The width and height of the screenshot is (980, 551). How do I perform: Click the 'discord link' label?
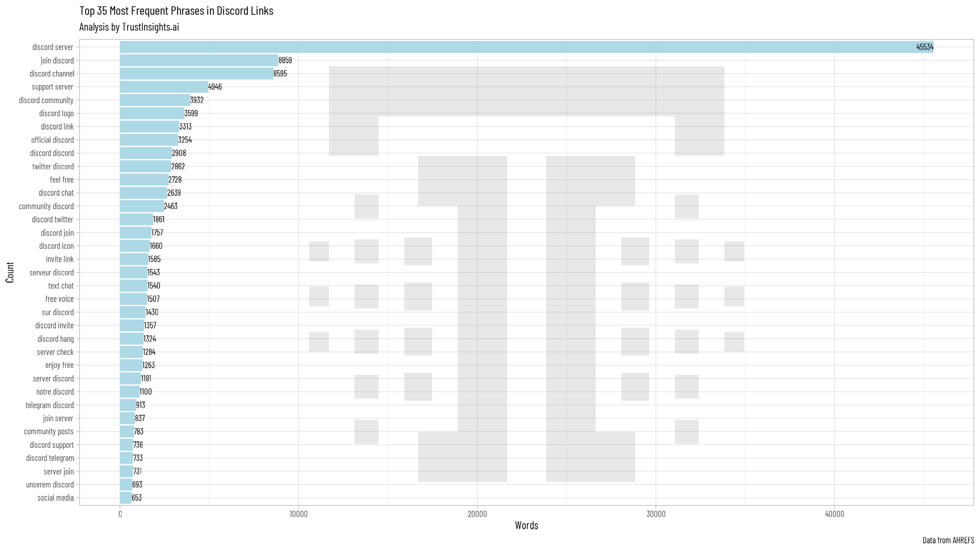point(57,126)
